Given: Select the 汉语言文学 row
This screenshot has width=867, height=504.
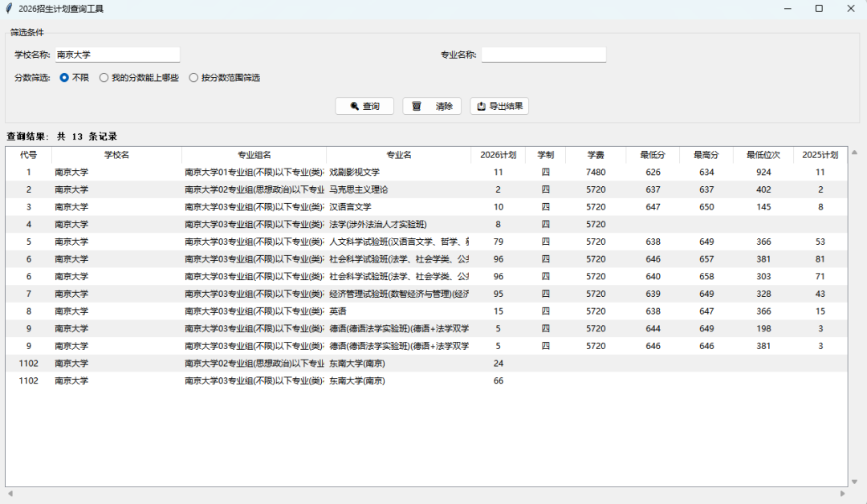Looking at the screenshot, I should point(426,207).
